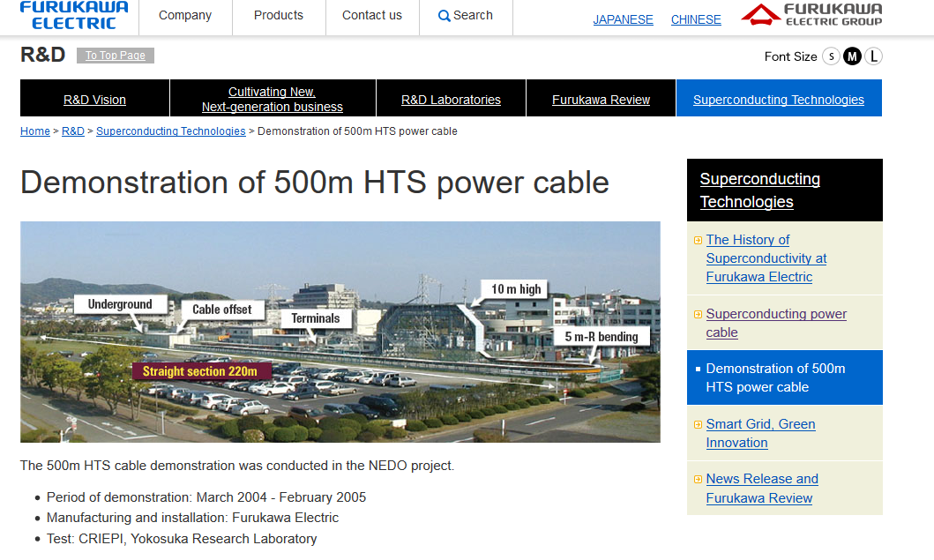Screen dimensions: 934x560
Task: Click the Manufacturing and installation bullet text
Action: point(192,518)
